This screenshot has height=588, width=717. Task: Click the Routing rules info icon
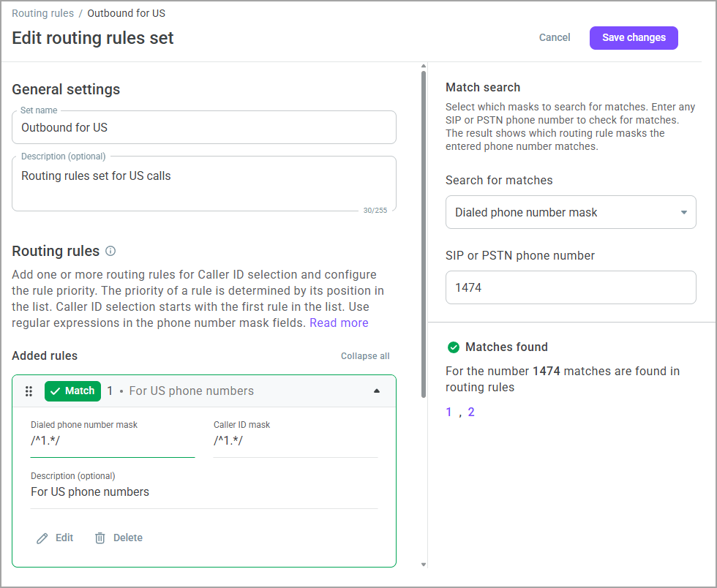point(110,251)
